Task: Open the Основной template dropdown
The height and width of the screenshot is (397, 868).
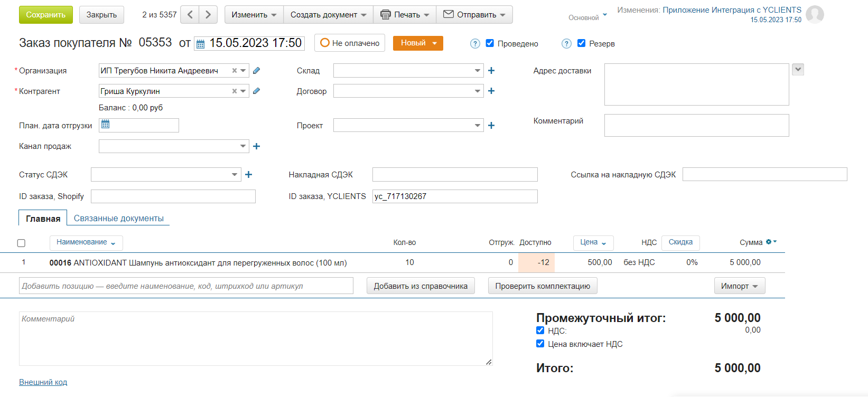Action: 587,17
